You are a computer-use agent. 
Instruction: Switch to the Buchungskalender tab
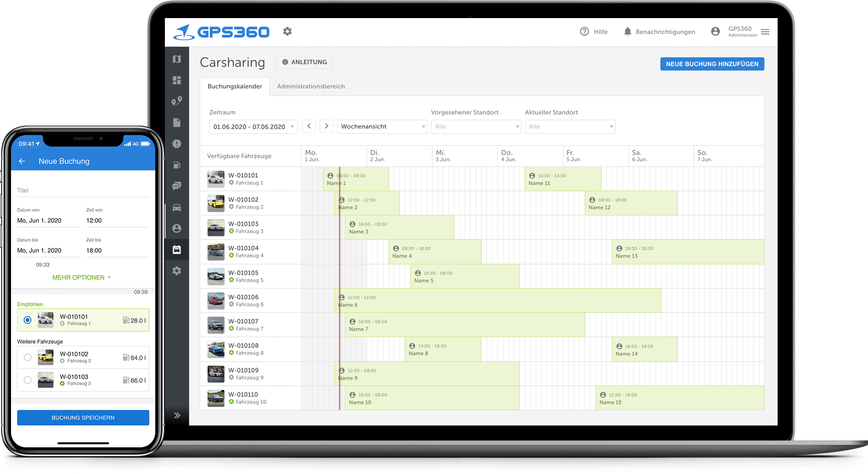pyautogui.click(x=235, y=86)
